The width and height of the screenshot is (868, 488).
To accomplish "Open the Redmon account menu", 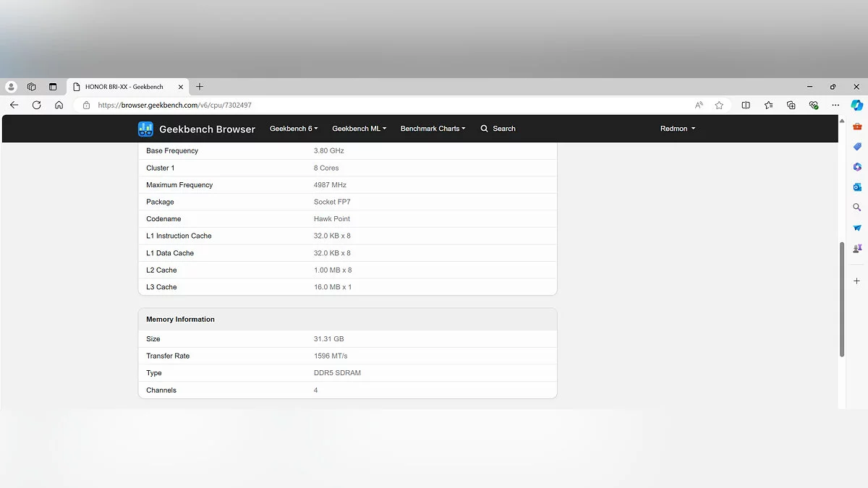I will tap(677, 129).
